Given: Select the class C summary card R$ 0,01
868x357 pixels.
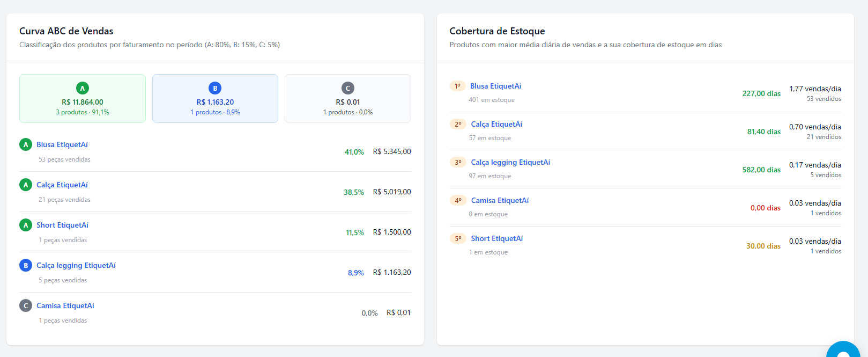Looking at the screenshot, I should point(347,99).
